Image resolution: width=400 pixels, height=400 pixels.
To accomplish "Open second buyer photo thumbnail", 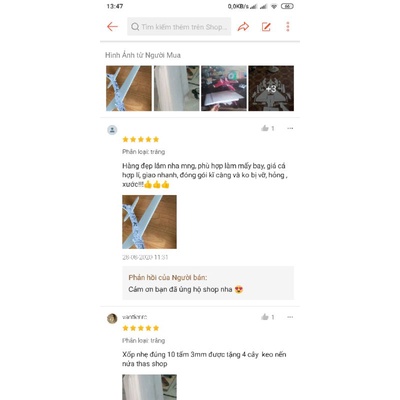I will [176, 88].
